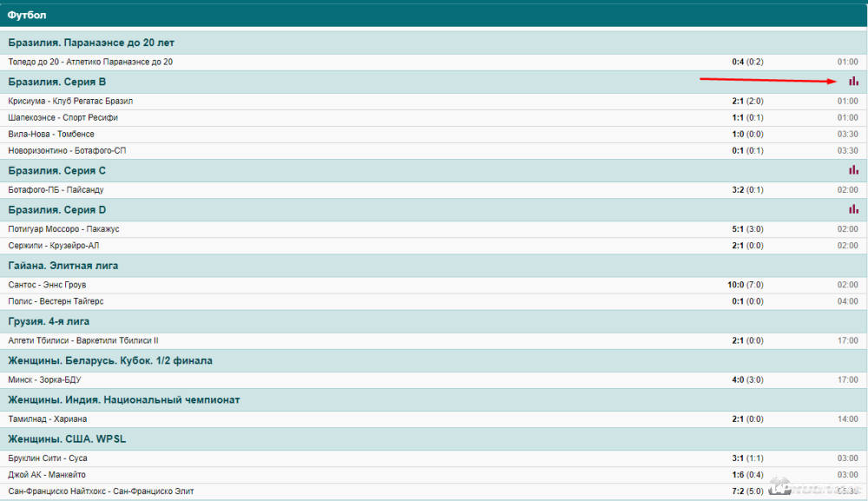Collapse the Грузия. 4-я лига section
Viewport: 868px width, 501px height.
click(x=49, y=321)
